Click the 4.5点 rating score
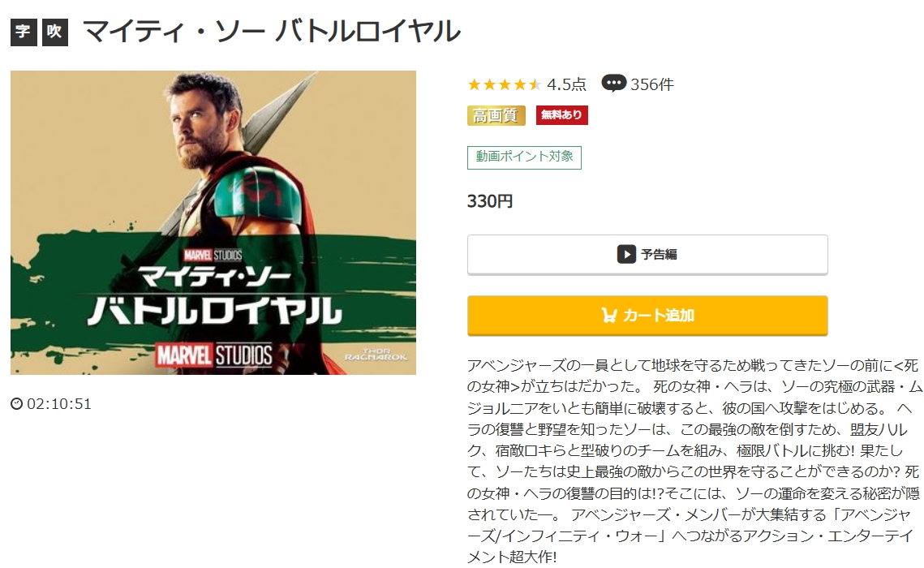Image resolution: width=924 pixels, height=568 pixels. (566, 85)
